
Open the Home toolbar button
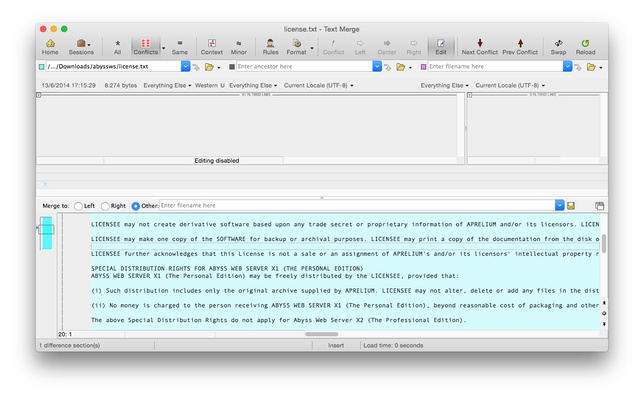[50, 47]
